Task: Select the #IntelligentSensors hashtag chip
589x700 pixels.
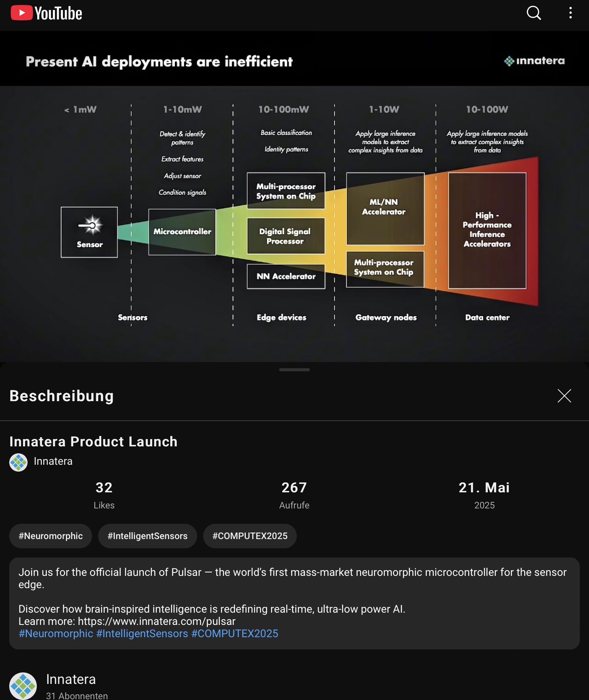Action: click(x=148, y=536)
